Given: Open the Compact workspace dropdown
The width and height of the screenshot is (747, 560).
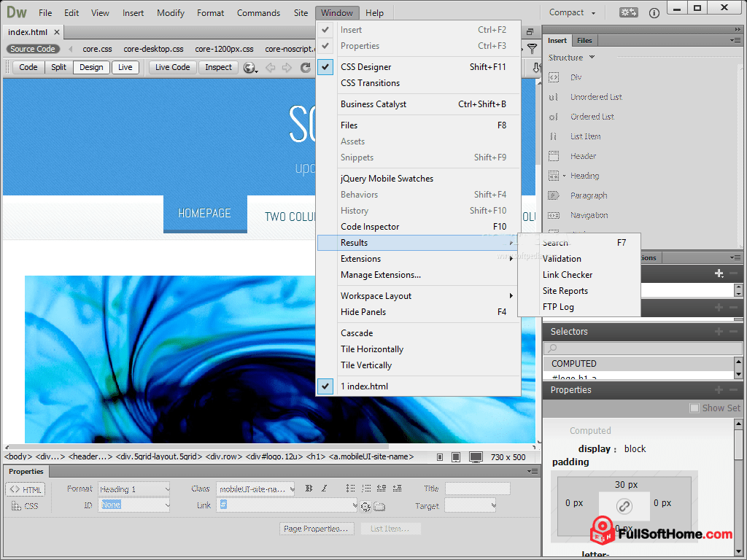Looking at the screenshot, I should (x=573, y=12).
